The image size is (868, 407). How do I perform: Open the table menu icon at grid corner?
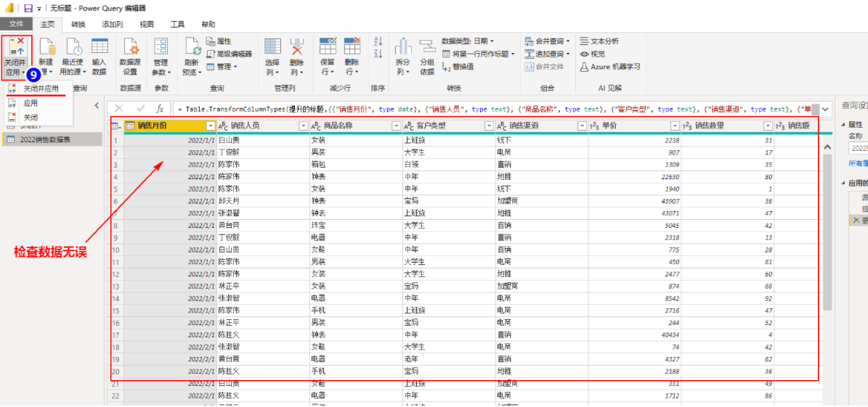pyautogui.click(x=117, y=126)
